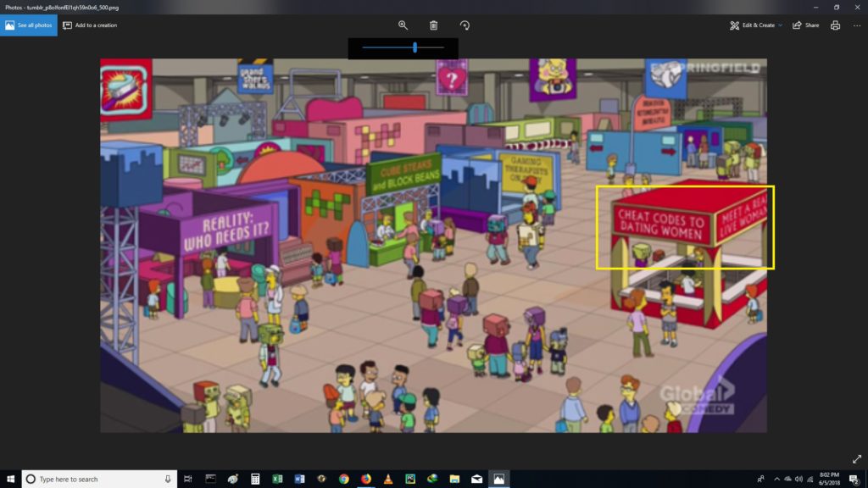This screenshot has width=868, height=488.
Task: Click active Photos app taskbar icon
Action: coord(498,480)
